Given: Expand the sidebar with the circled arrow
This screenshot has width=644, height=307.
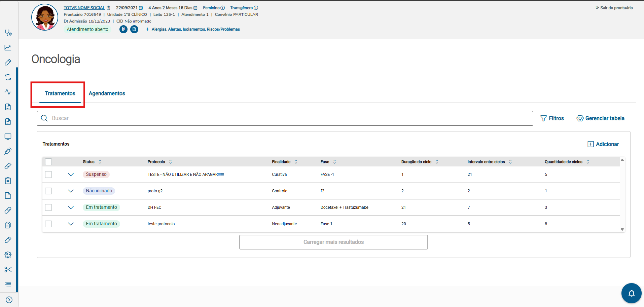Looking at the screenshot, I should pos(9,300).
